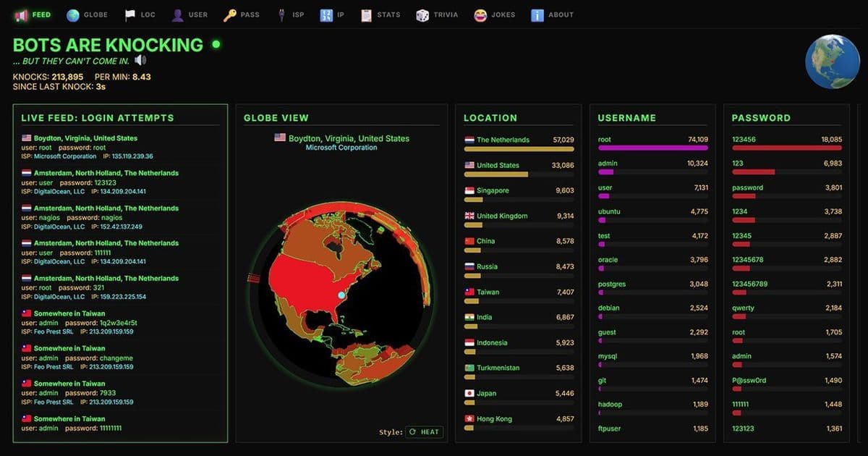
Task: Toggle the green live indicator dot
Action: [216, 44]
